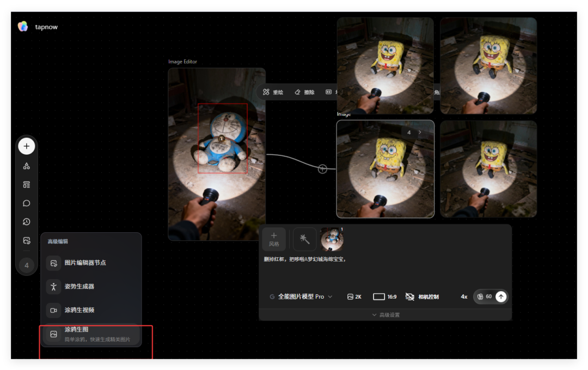Open the chat panel from sidebar

click(x=26, y=203)
